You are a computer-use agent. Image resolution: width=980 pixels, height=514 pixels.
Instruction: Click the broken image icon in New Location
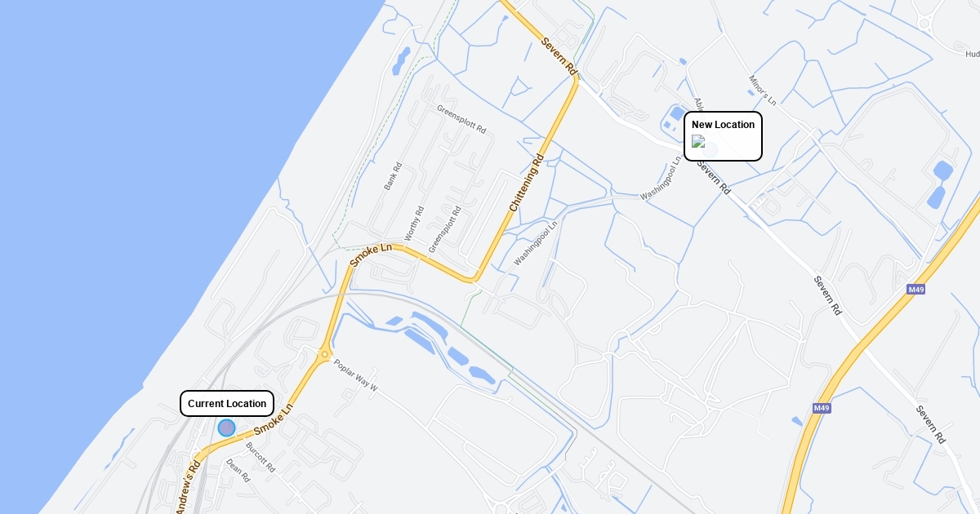click(698, 141)
